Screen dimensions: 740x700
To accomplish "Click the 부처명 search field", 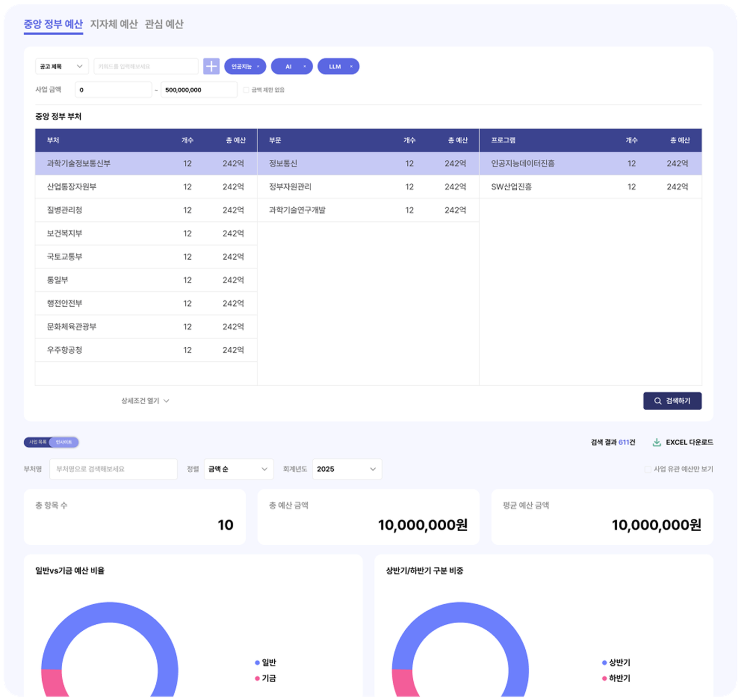I will tap(114, 469).
